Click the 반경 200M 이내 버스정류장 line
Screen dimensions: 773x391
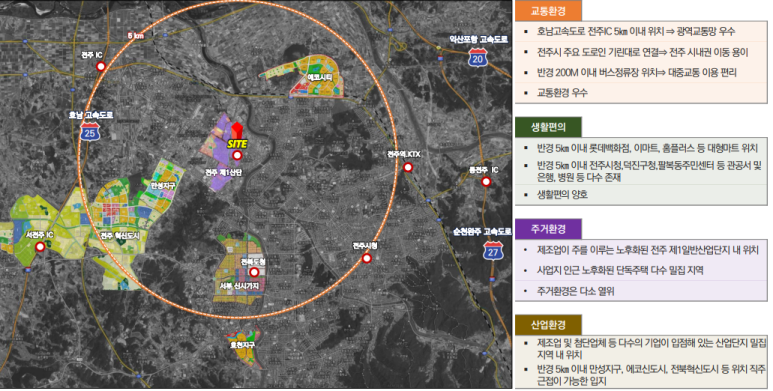[636, 73]
